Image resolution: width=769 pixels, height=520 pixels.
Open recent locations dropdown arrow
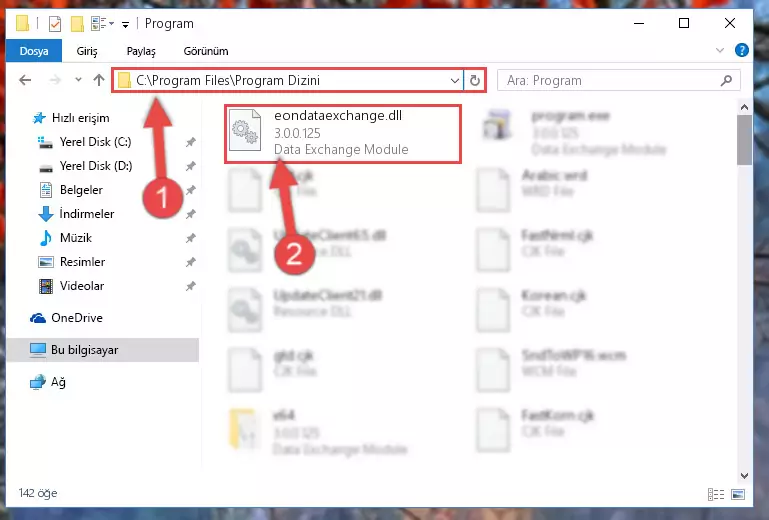[x=78, y=80]
